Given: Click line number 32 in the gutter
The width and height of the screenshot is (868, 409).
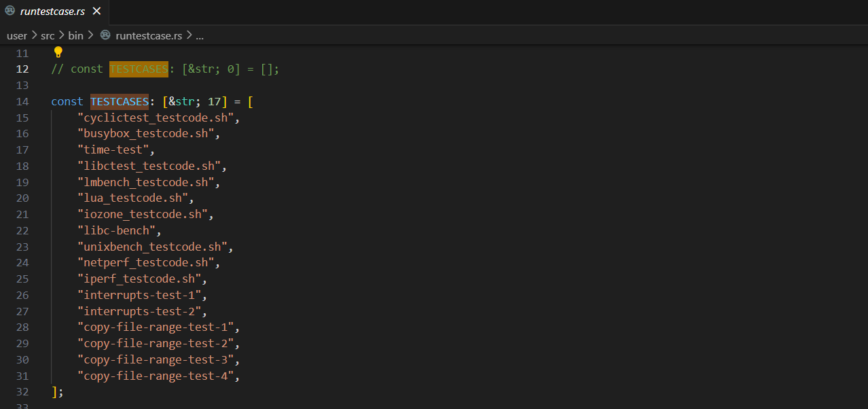Looking at the screenshot, I should [22, 392].
